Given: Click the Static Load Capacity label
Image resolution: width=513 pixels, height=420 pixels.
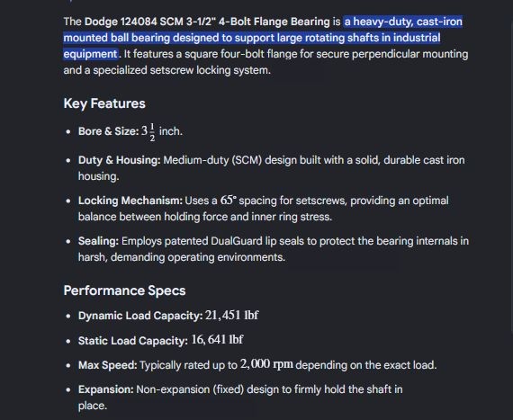Looking at the screenshot, I should pos(133,341).
